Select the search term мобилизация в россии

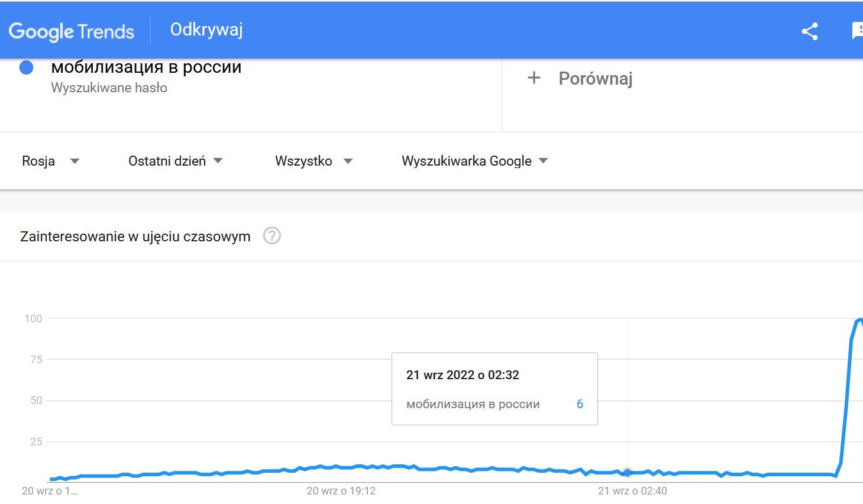pyautogui.click(x=146, y=67)
